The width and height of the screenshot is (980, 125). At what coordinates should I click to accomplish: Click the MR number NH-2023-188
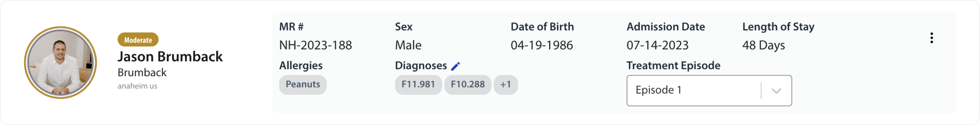point(315,45)
